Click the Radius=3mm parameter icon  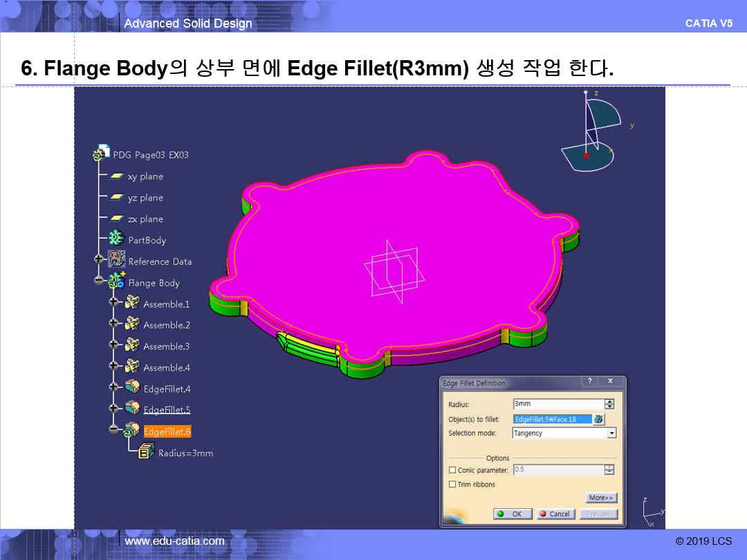146,453
